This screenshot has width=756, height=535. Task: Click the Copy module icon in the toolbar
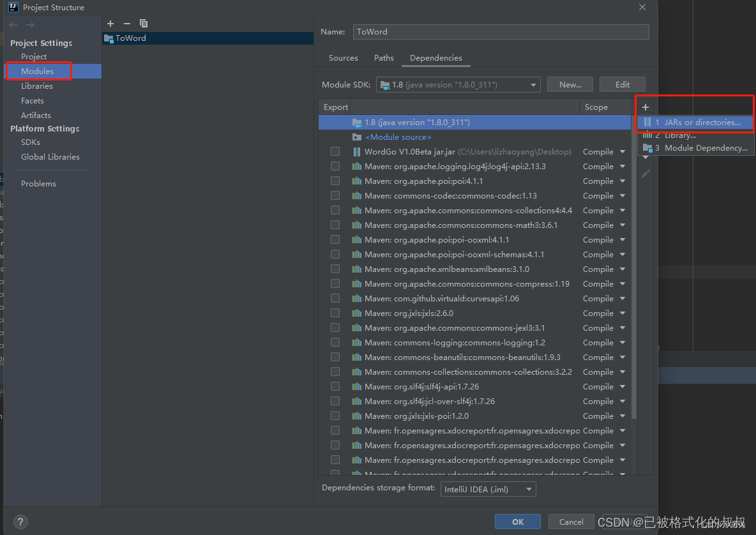[x=143, y=24]
